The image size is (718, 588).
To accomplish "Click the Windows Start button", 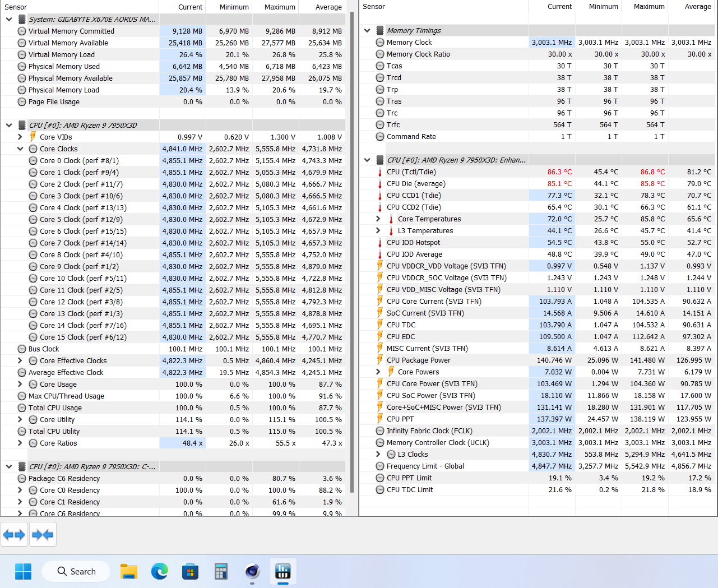I will pyautogui.click(x=23, y=571).
